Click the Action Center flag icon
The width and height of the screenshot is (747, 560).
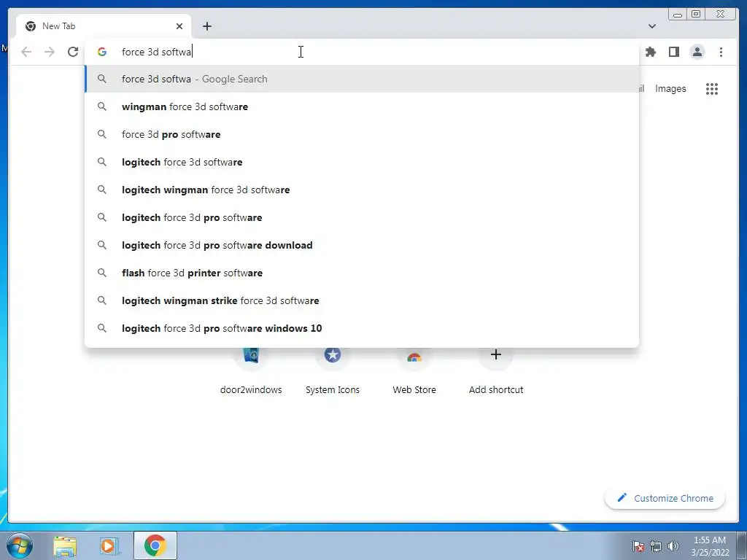coord(638,546)
